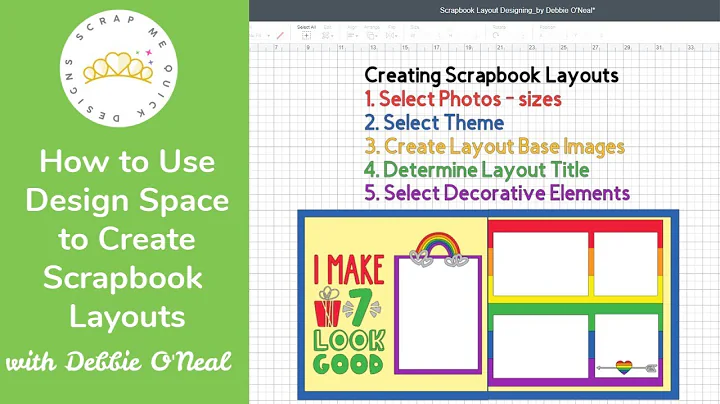Click the Scrap Me Quick Designs logo
The image size is (720, 404).
(x=118, y=68)
